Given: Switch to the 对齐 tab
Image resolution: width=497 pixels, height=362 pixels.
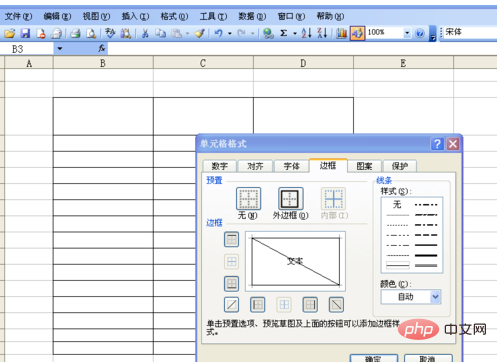Looking at the screenshot, I should pos(255,166).
